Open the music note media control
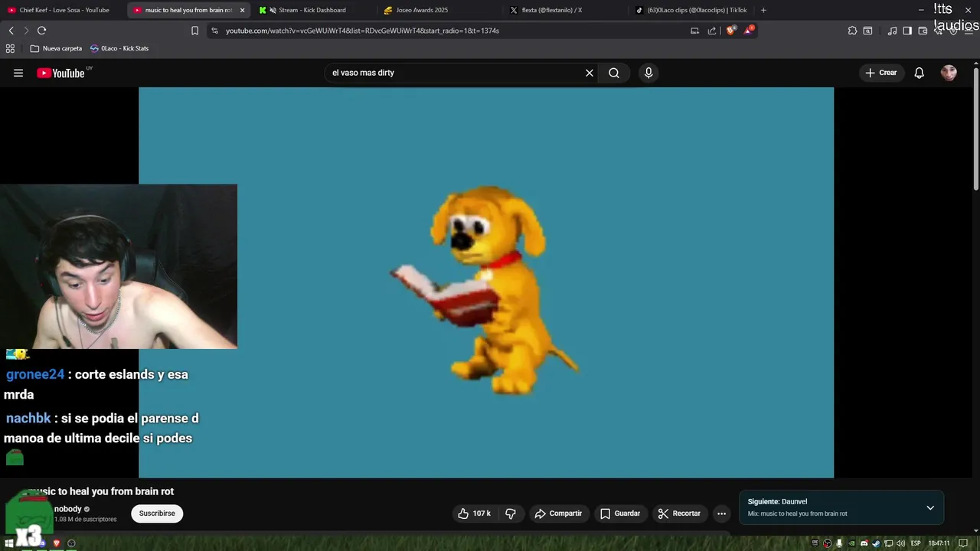Screen dimensions: 980x551 tap(892, 31)
